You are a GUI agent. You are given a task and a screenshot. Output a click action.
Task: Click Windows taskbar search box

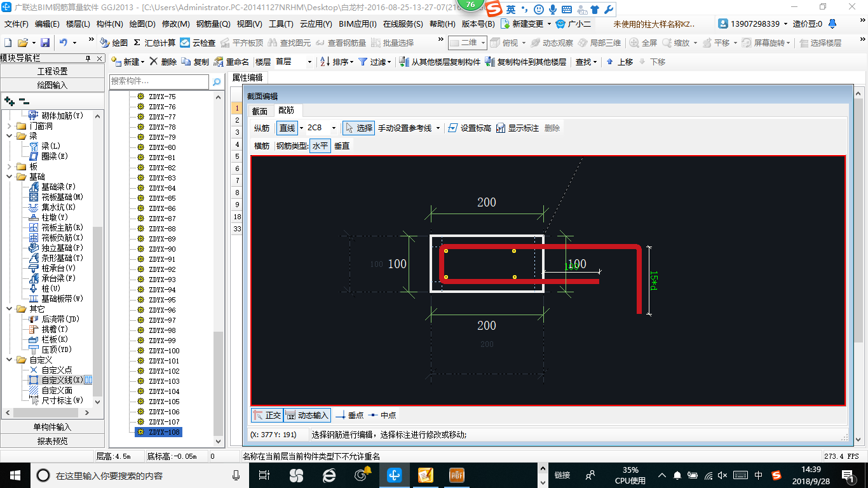point(140,475)
